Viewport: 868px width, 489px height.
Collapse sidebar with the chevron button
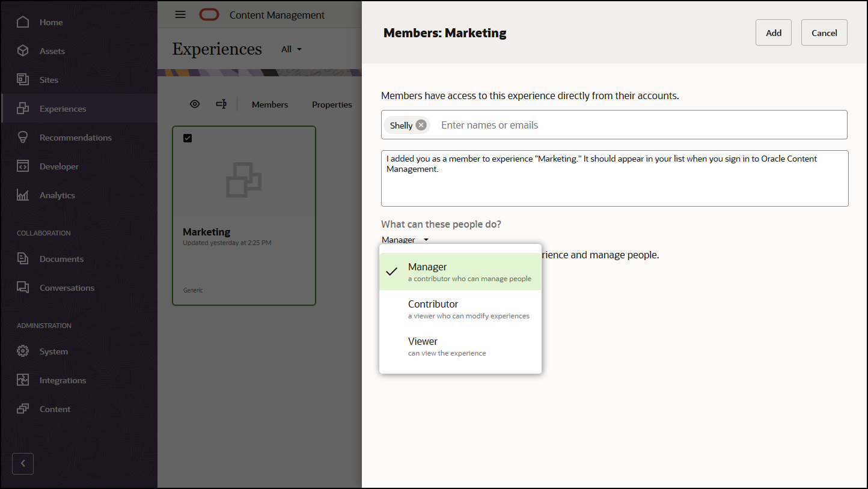[23, 464]
